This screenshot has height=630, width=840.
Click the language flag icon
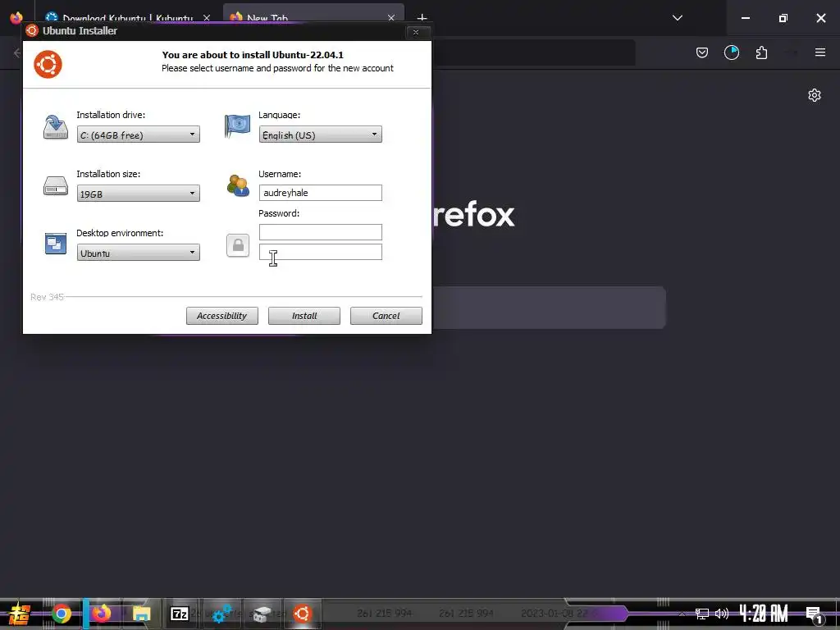(x=237, y=126)
